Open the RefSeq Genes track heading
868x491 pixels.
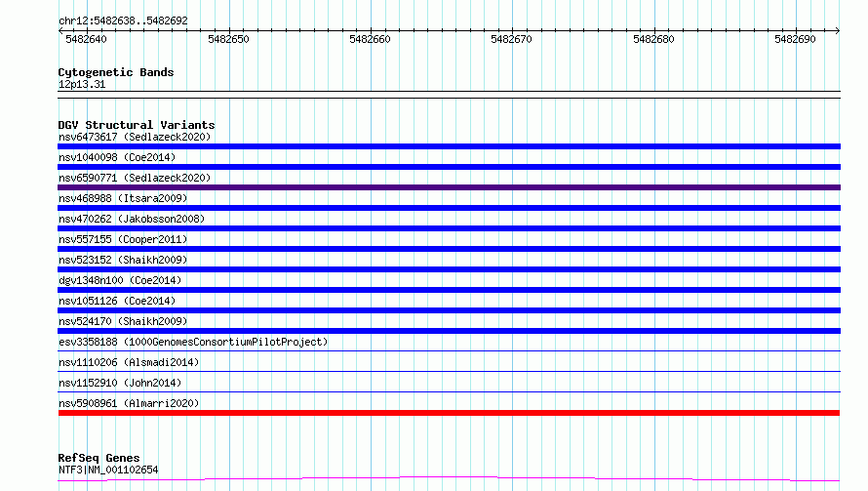point(99,458)
